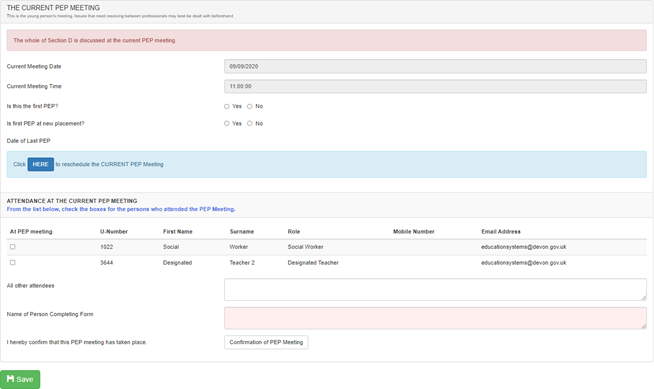Click 'THE CURRENT PEP MEETING' heading
Viewport: 654px width, 389px height.
tap(53, 8)
